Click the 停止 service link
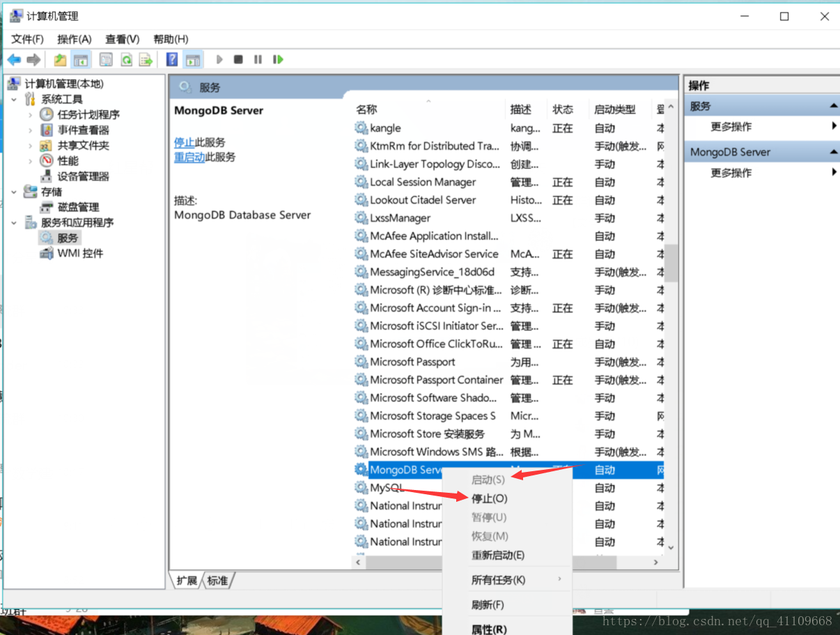 click(185, 142)
